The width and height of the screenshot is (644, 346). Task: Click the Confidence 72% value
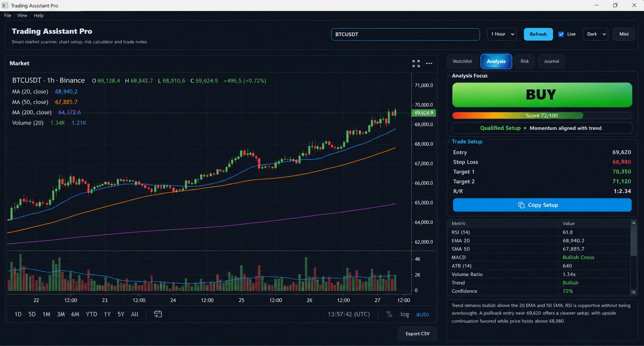[568, 291]
